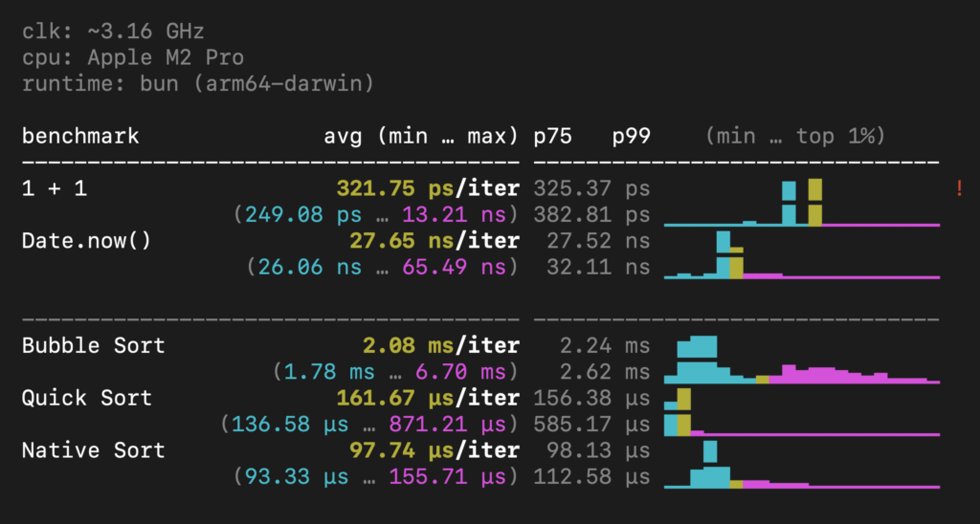Click the (min … top 1%) header

pyautogui.click(x=794, y=136)
